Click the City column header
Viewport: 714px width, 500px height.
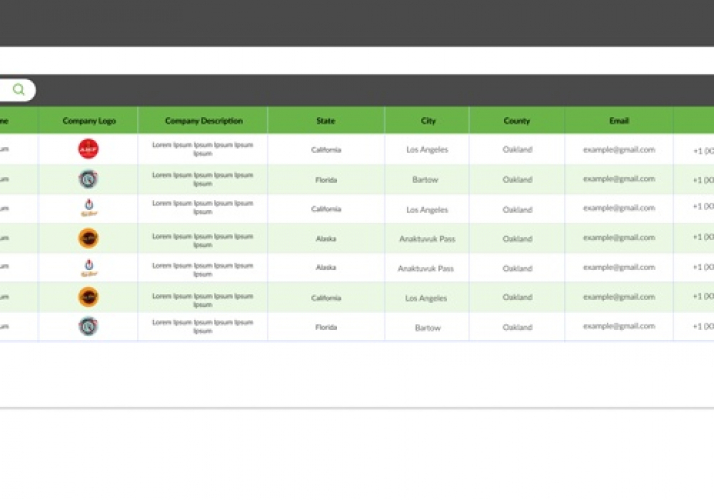coord(428,121)
